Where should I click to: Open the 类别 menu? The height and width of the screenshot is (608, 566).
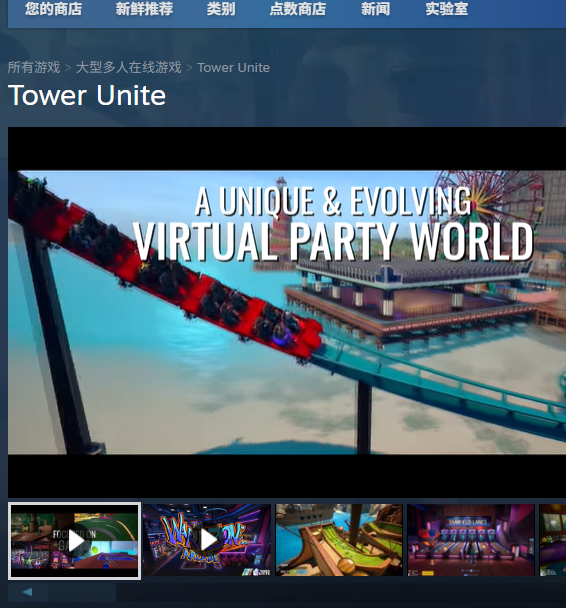(221, 9)
